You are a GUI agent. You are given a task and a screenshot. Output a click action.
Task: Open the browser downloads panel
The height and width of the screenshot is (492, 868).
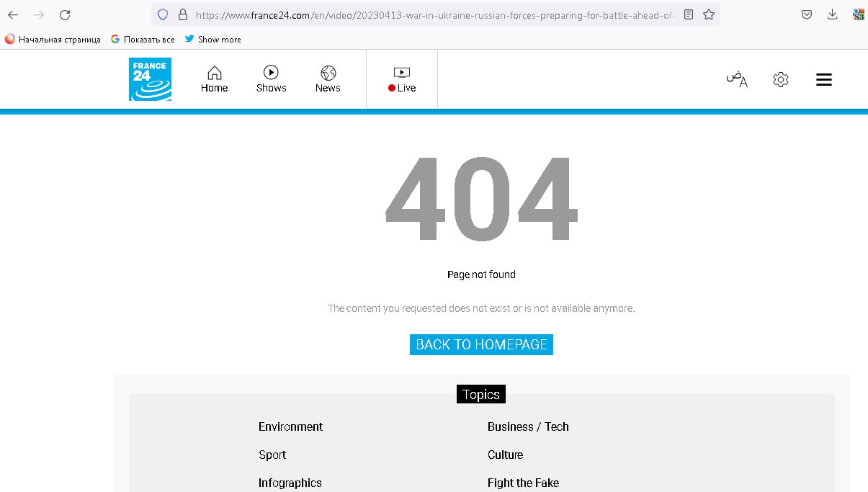[x=833, y=14]
